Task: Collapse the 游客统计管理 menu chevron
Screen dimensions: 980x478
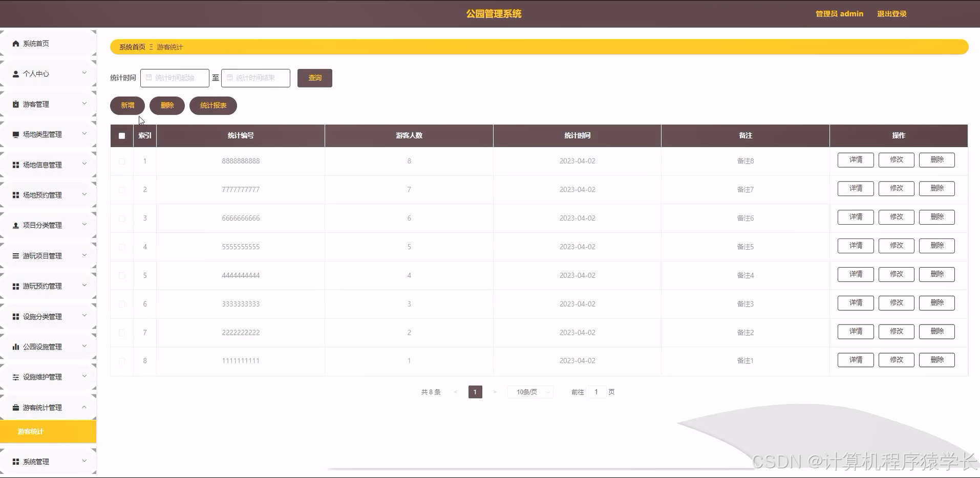Action: (84, 407)
